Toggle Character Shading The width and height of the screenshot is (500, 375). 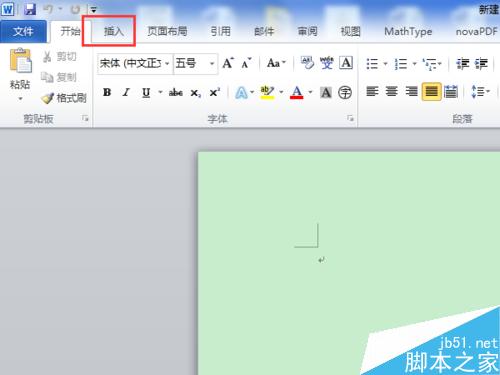pos(326,92)
